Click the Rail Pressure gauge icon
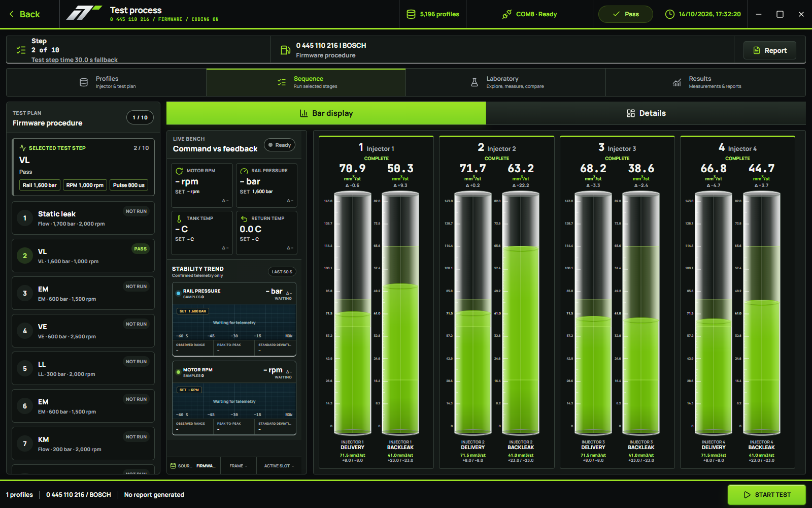This screenshot has height=508, width=812. 244,171
